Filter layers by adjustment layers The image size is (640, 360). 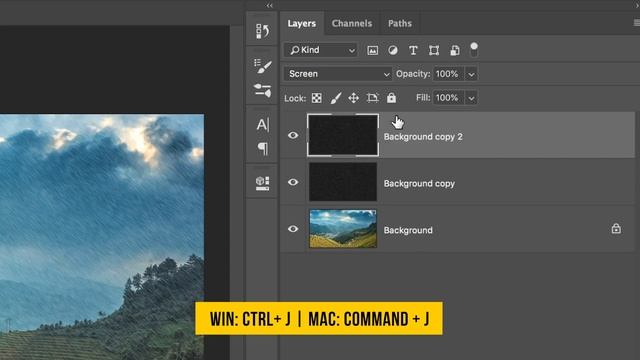click(x=393, y=50)
